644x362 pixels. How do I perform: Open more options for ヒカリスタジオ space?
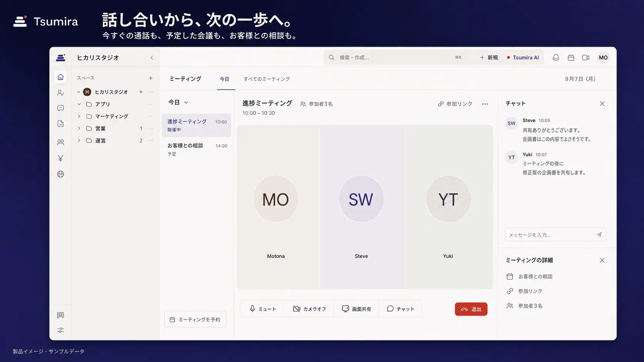pos(151,92)
